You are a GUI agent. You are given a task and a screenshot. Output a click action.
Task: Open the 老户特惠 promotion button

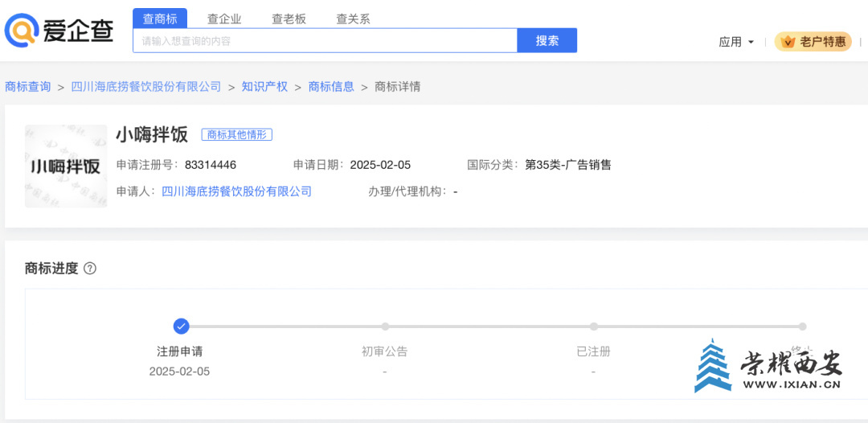(x=813, y=42)
